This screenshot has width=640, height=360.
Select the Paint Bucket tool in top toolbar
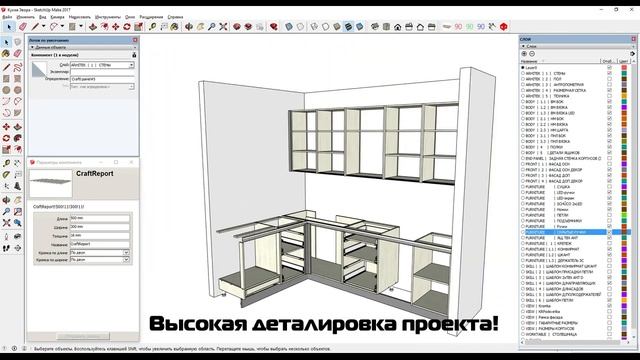click(175, 27)
